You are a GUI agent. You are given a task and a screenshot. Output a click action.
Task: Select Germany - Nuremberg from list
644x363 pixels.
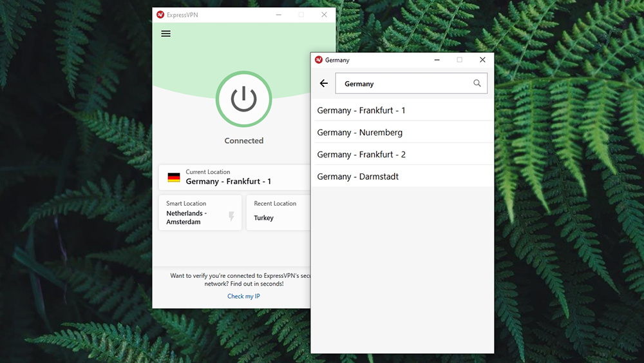click(402, 132)
